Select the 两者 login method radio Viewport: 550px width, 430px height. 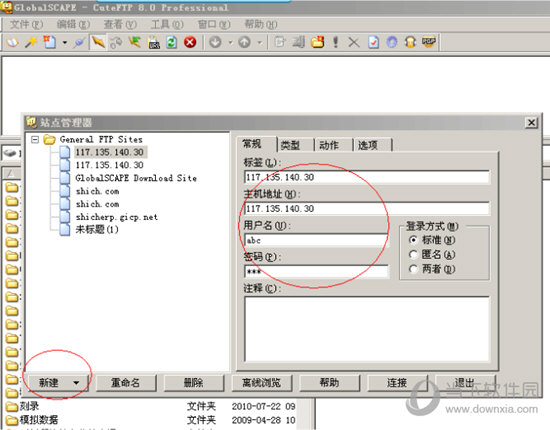point(414,269)
